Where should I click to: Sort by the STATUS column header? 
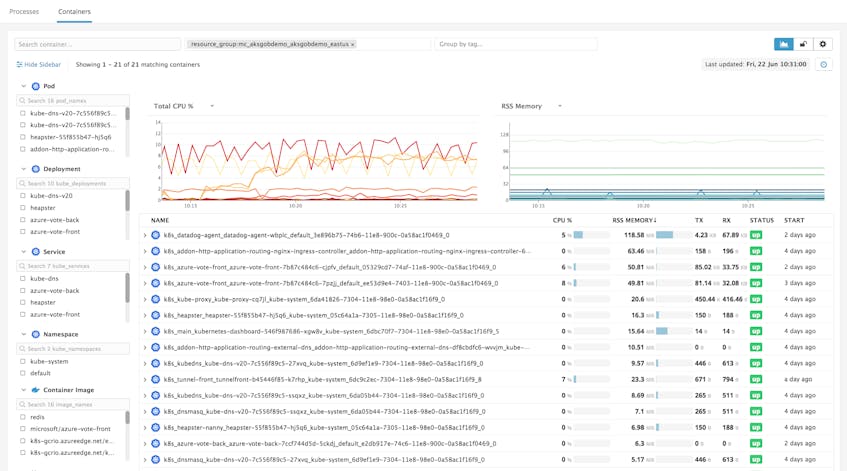click(762, 220)
